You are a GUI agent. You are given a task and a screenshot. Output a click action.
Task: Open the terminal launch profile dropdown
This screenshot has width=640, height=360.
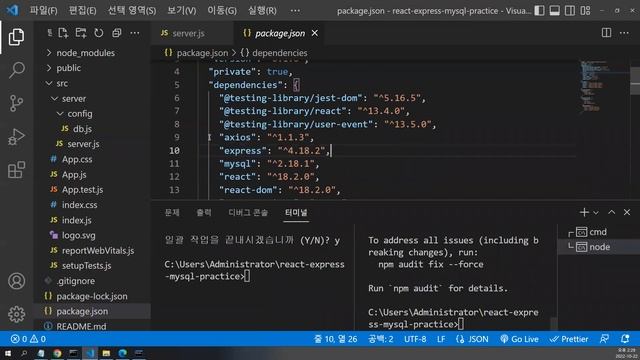[596, 213]
